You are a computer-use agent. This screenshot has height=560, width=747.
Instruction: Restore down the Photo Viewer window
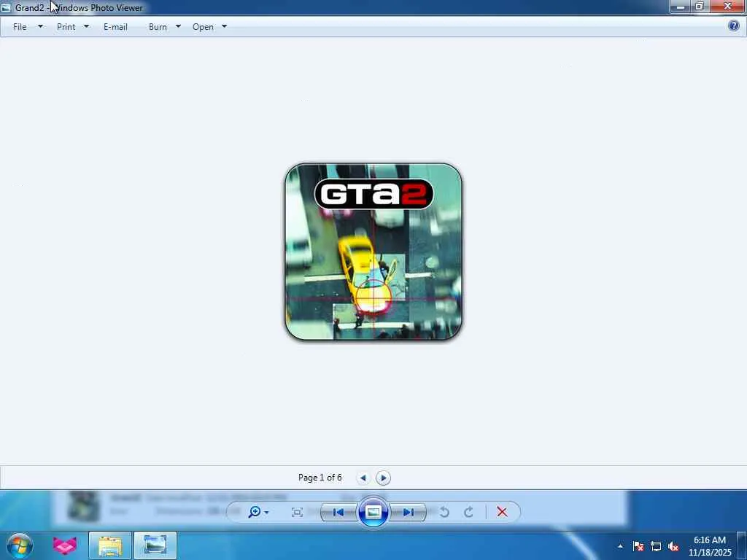click(x=700, y=7)
